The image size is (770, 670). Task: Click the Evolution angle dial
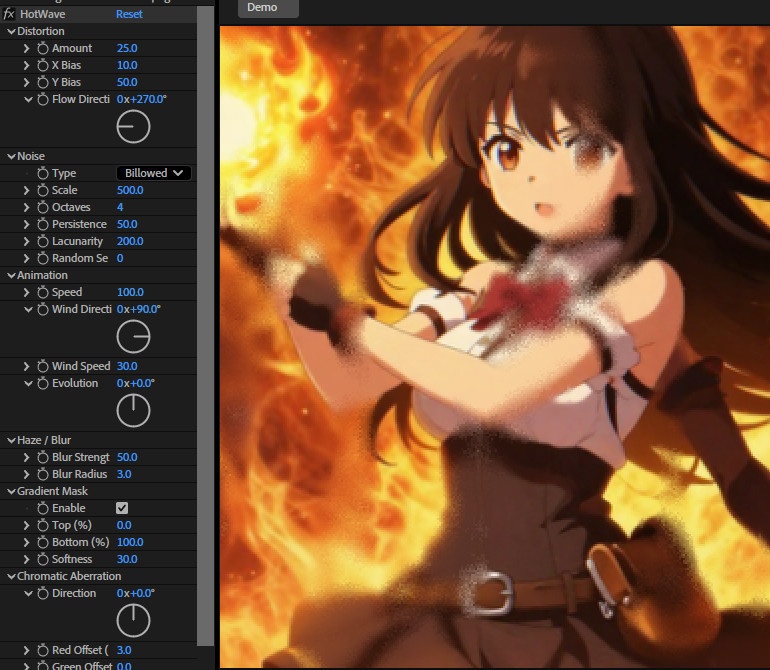point(133,410)
